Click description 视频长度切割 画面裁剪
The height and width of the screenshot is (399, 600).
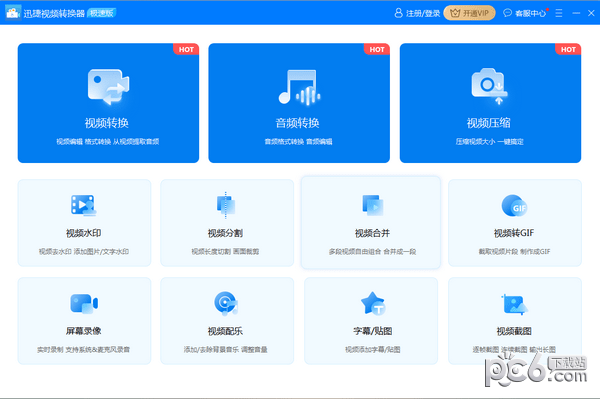click(x=225, y=251)
